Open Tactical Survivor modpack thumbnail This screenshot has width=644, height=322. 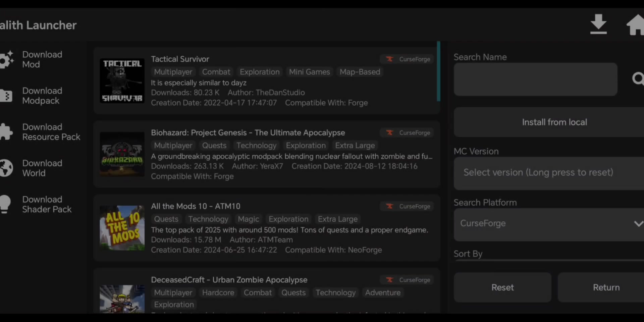coord(122,81)
